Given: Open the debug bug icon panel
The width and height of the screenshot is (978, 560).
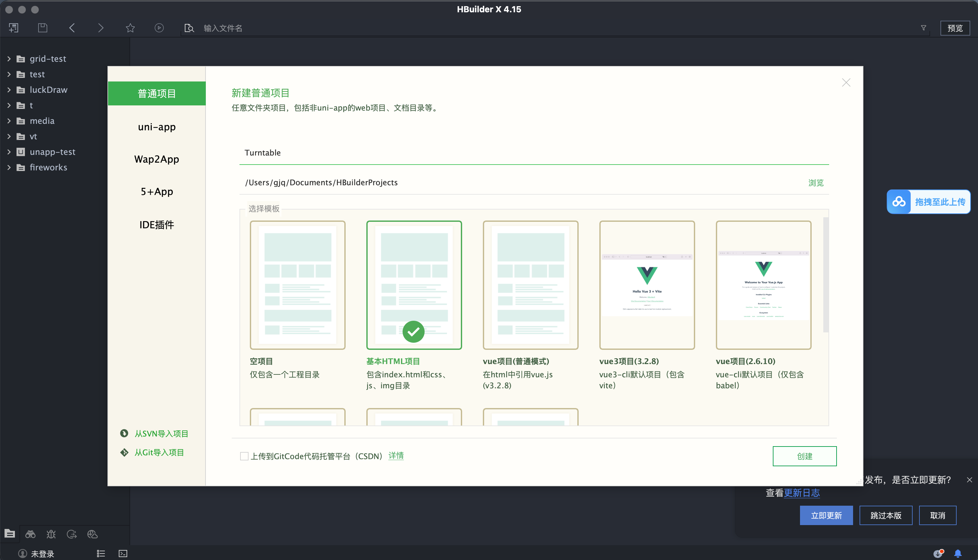Looking at the screenshot, I should [51, 534].
